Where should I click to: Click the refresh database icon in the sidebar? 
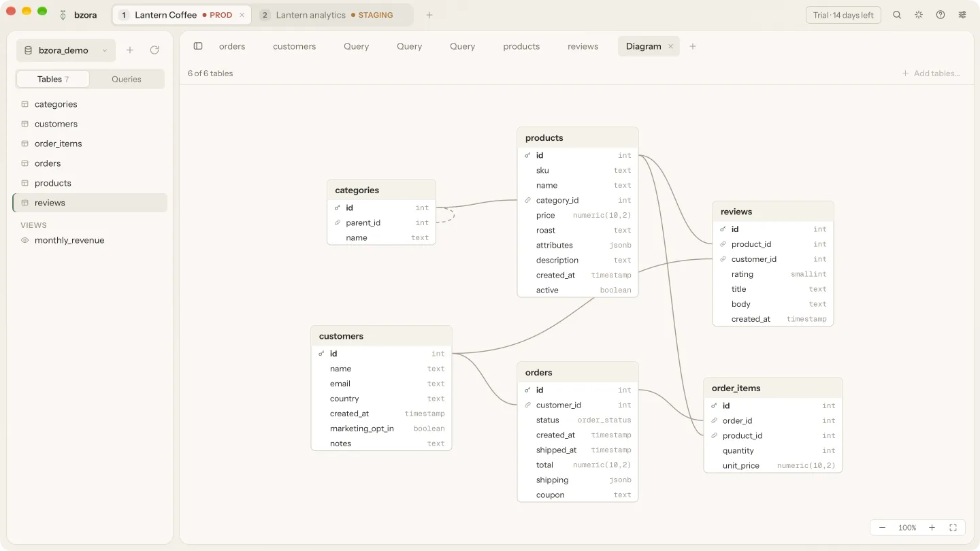coord(154,50)
